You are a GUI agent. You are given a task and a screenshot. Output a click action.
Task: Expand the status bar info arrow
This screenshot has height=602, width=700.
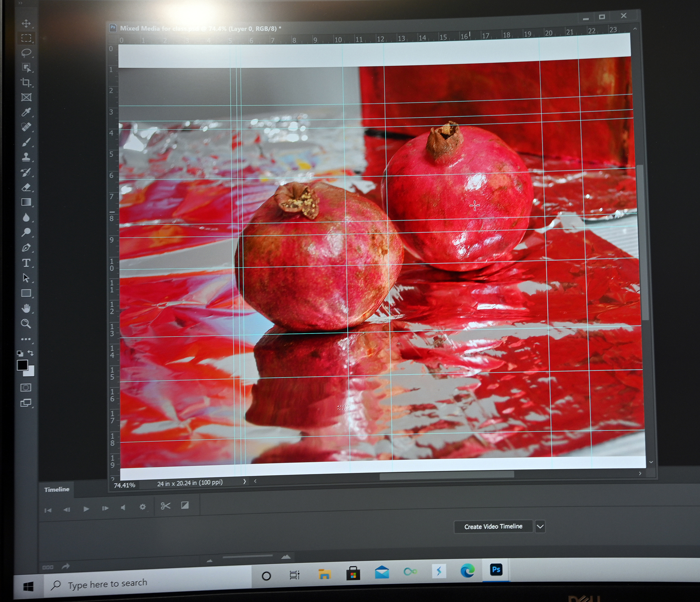click(245, 481)
